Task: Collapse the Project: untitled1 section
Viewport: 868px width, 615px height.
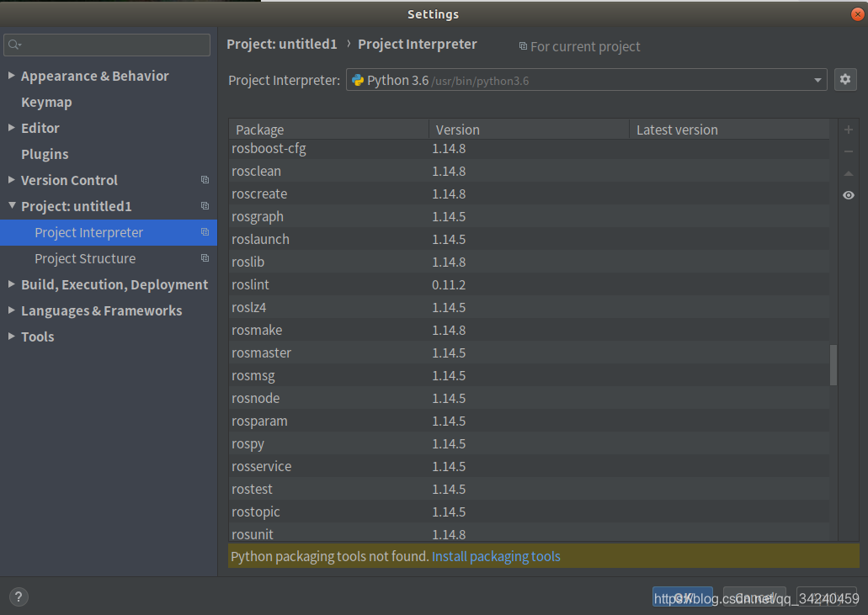Action: [x=11, y=206]
